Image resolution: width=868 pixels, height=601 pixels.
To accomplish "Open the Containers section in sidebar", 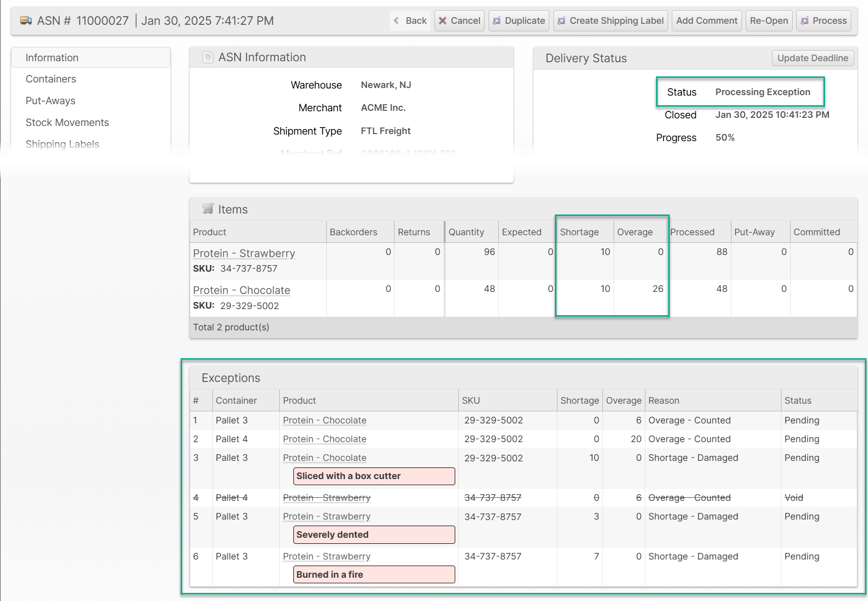I will (51, 79).
